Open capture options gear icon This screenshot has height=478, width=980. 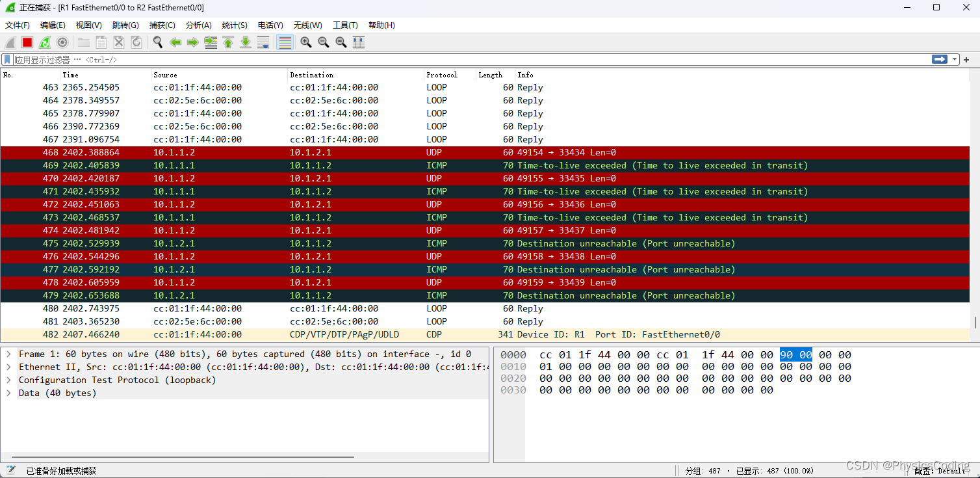point(62,42)
